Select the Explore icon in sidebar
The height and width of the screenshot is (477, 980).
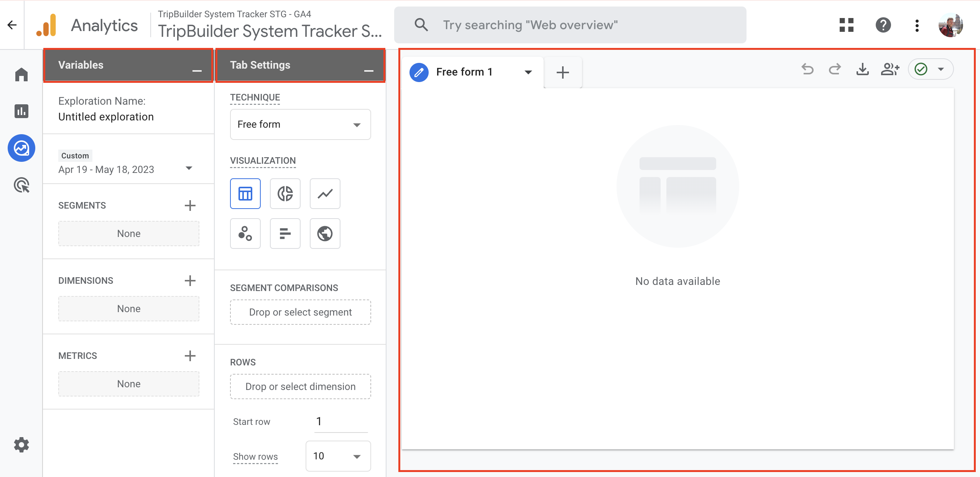[21, 148]
